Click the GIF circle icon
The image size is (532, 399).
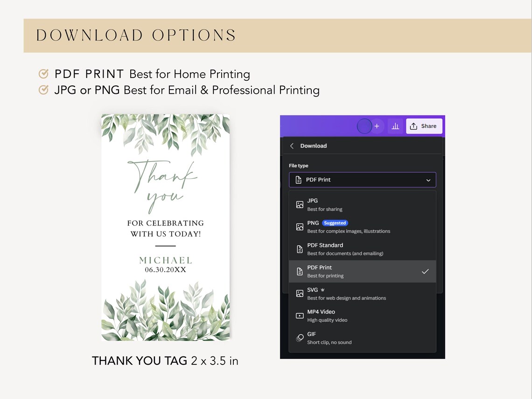pos(300,338)
